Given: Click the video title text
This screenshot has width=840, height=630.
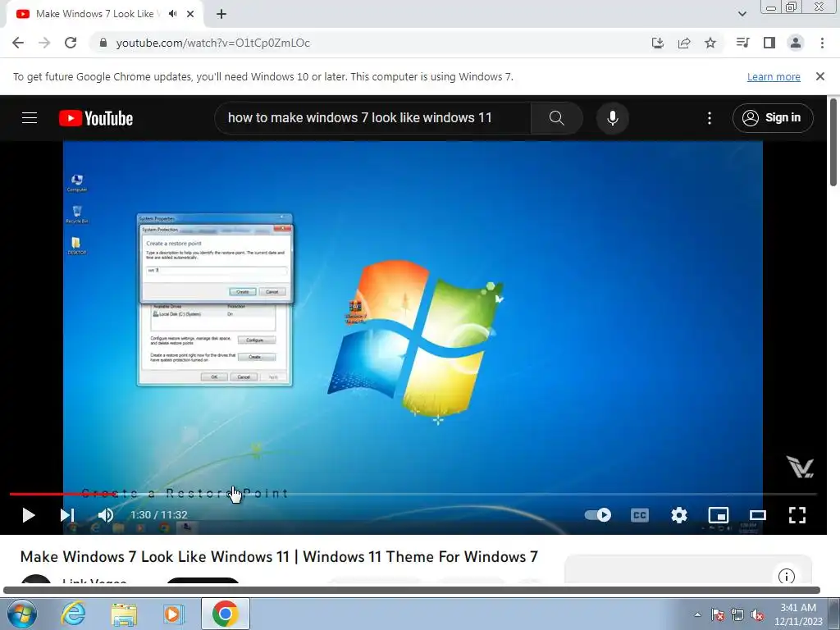Looking at the screenshot, I should [279, 557].
